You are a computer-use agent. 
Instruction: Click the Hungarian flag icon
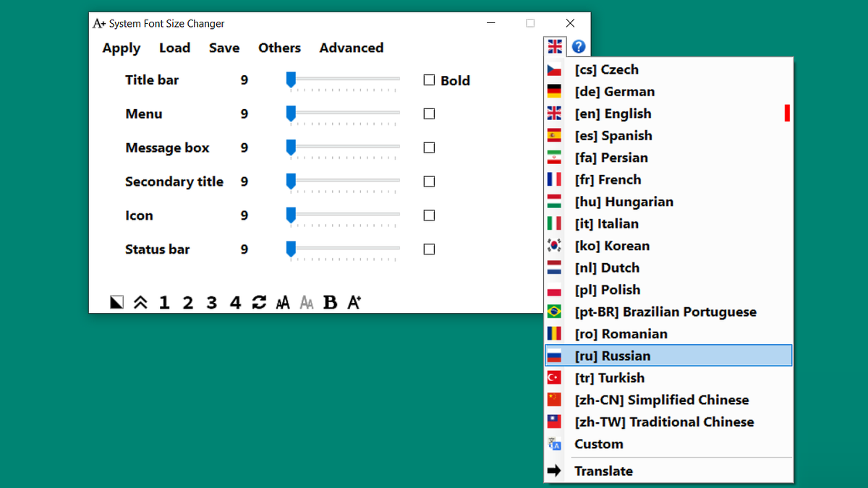point(554,202)
